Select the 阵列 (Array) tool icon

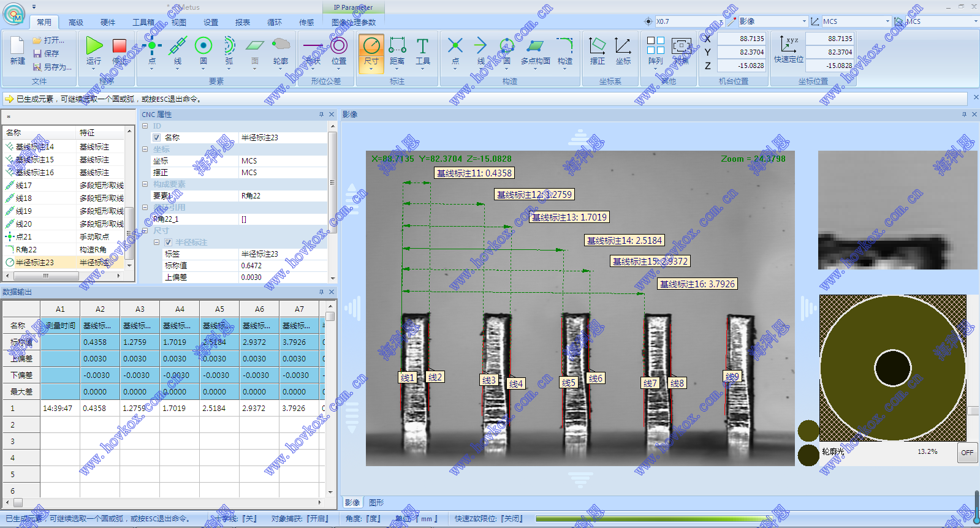click(x=655, y=47)
